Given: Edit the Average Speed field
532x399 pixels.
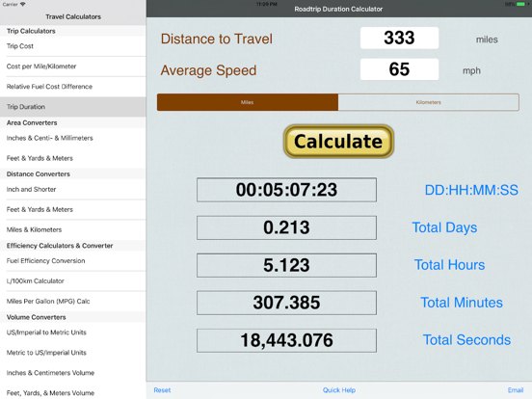Looking at the screenshot, I should tap(399, 69).
